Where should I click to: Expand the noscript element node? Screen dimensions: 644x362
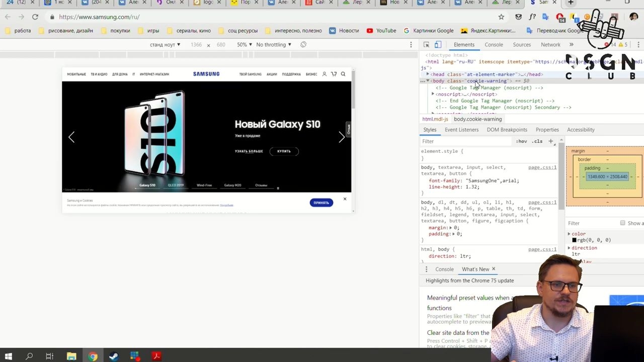pyautogui.click(x=433, y=94)
